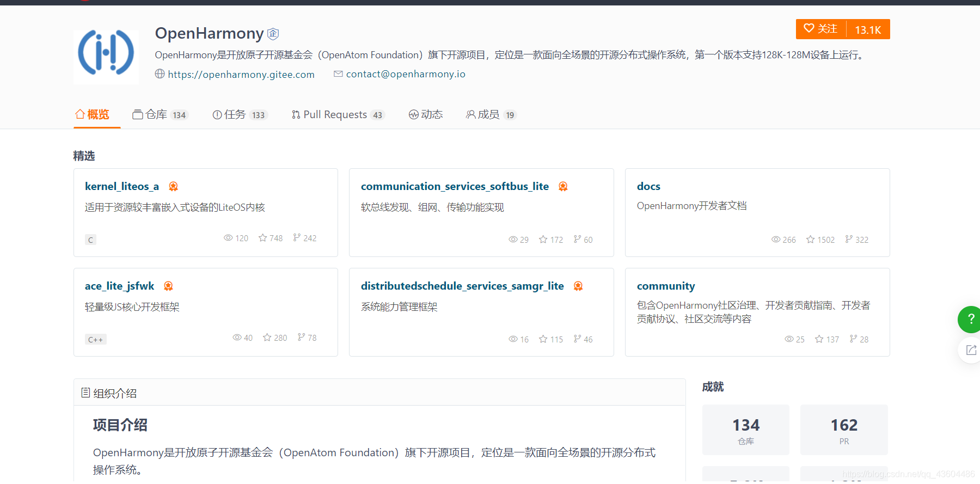Image resolution: width=980 pixels, height=484 pixels.
Task: Open the distributedschedule_services_samgr_lite repository
Action: 462,286
